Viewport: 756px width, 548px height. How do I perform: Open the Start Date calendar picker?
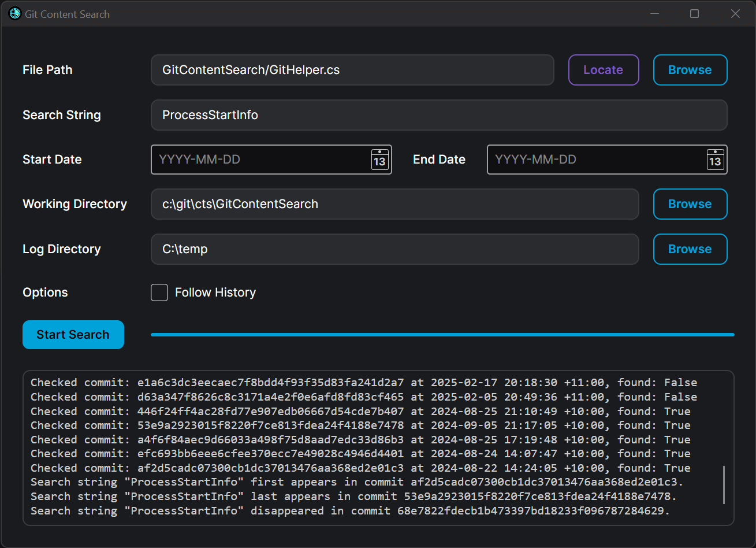379,160
